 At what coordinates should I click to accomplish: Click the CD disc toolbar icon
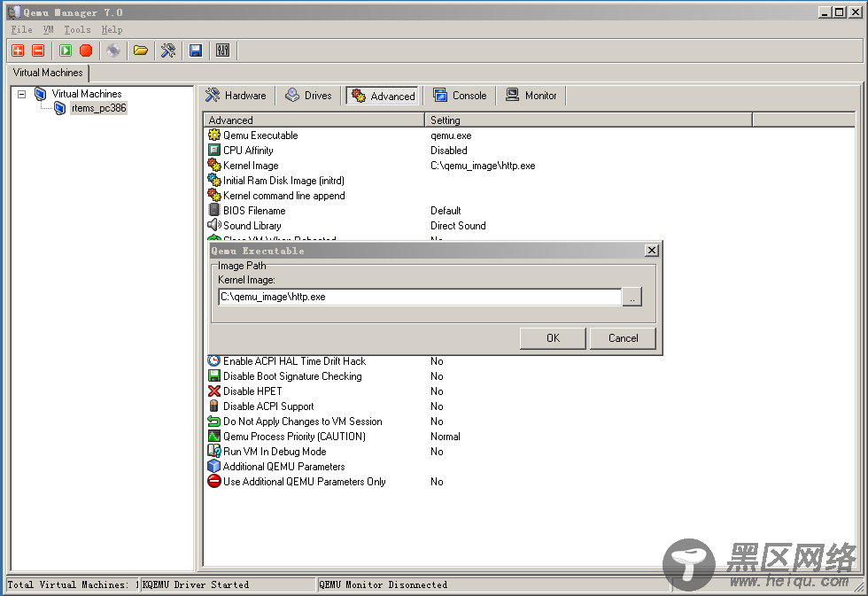113,50
